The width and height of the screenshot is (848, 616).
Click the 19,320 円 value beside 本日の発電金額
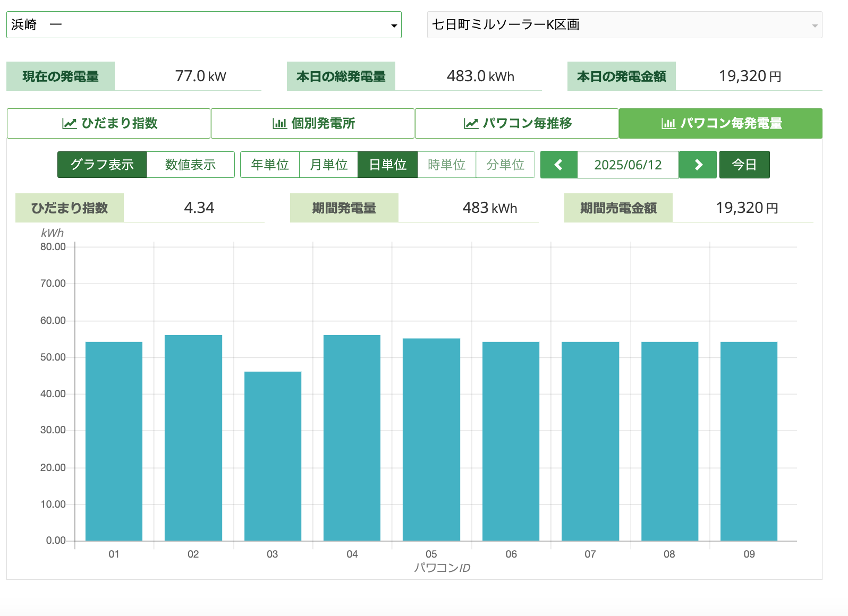point(750,76)
